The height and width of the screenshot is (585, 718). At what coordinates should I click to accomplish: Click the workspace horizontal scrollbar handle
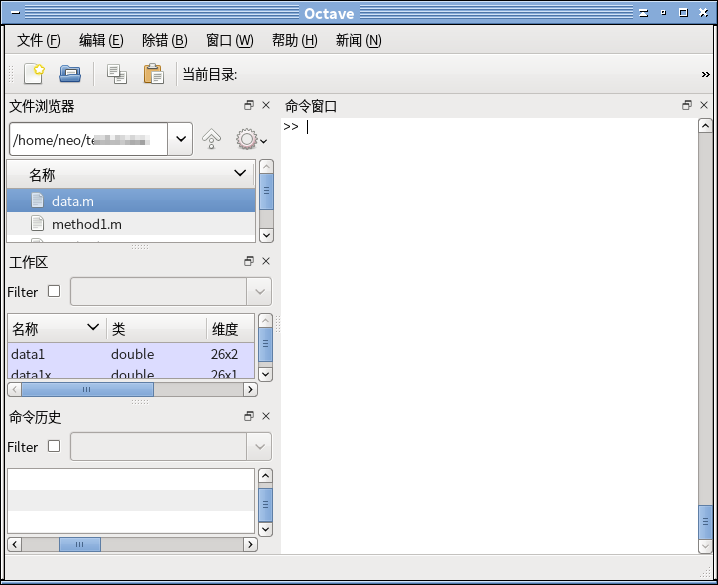[x=87, y=390]
